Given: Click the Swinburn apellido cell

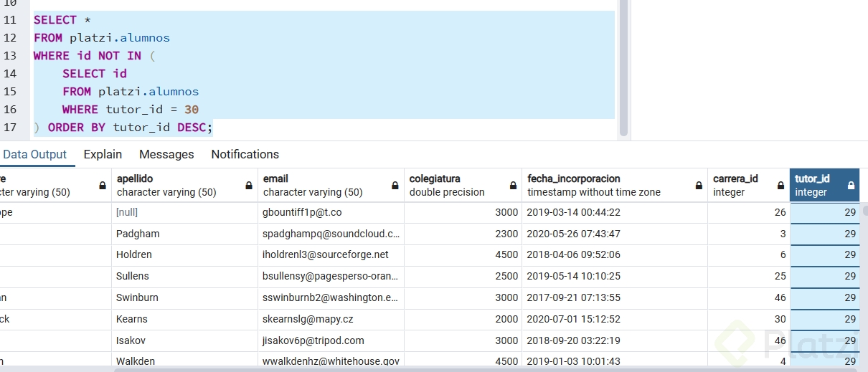Looking at the screenshot, I should (185, 298).
